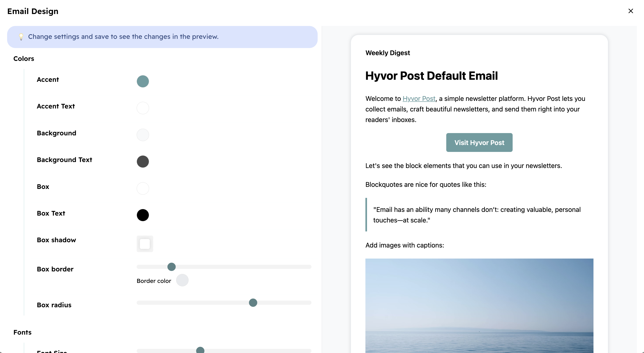644x353 pixels.
Task: Open the Accent color picker
Action: [x=143, y=81]
